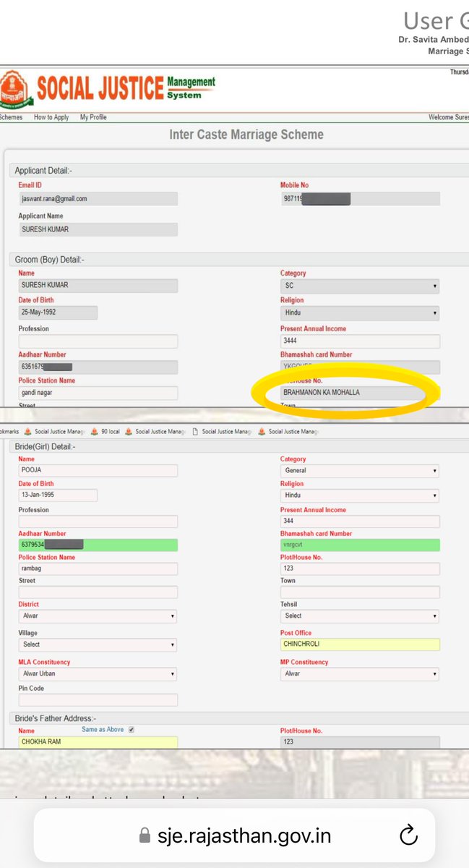Open the 'How to Apply' menu

pyautogui.click(x=51, y=117)
